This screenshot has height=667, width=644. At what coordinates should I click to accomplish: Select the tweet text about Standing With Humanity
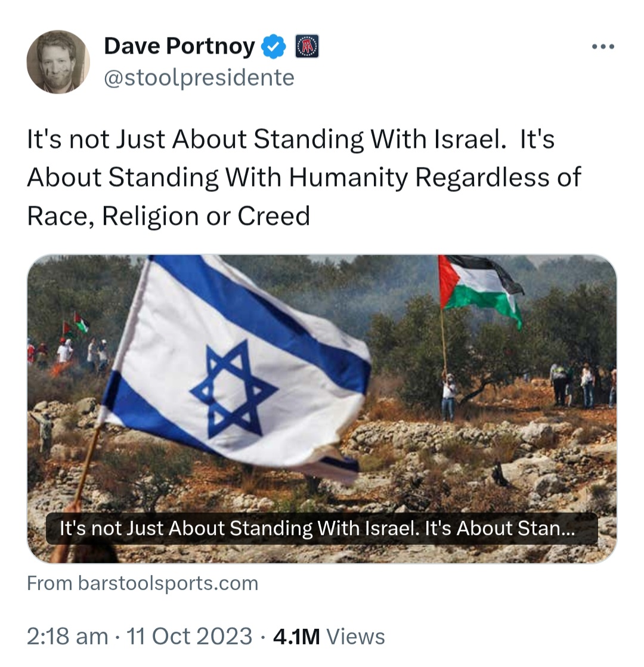304,178
